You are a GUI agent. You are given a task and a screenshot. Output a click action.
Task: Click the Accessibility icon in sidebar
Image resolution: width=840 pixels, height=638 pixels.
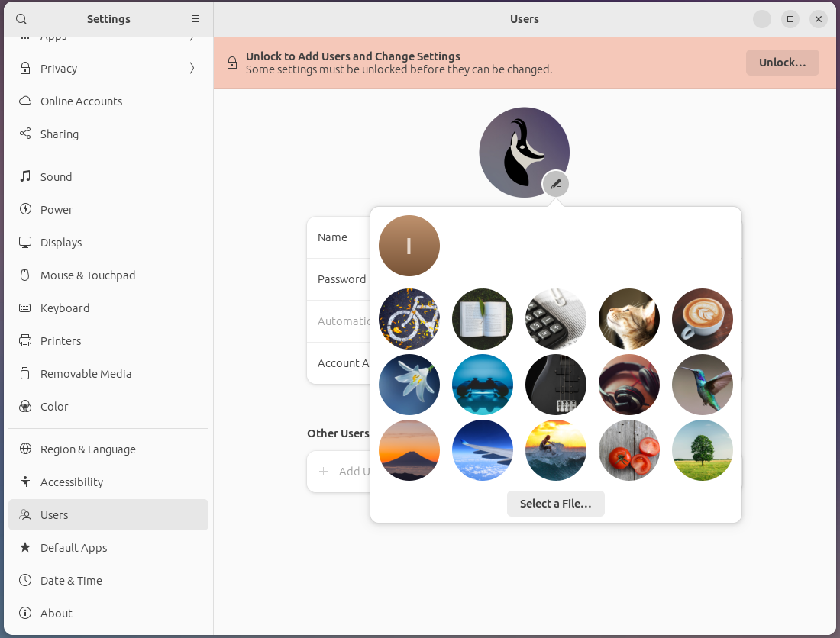[25, 482]
